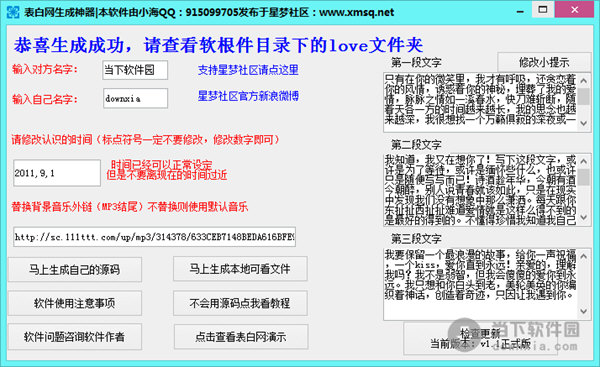Minimize the window

click(x=520, y=10)
